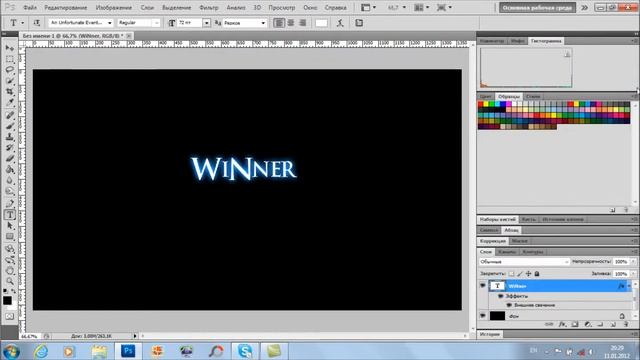Open the Type tool preset picker arrow
The height and width of the screenshot is (360, 640).
[x=22, y=23]
